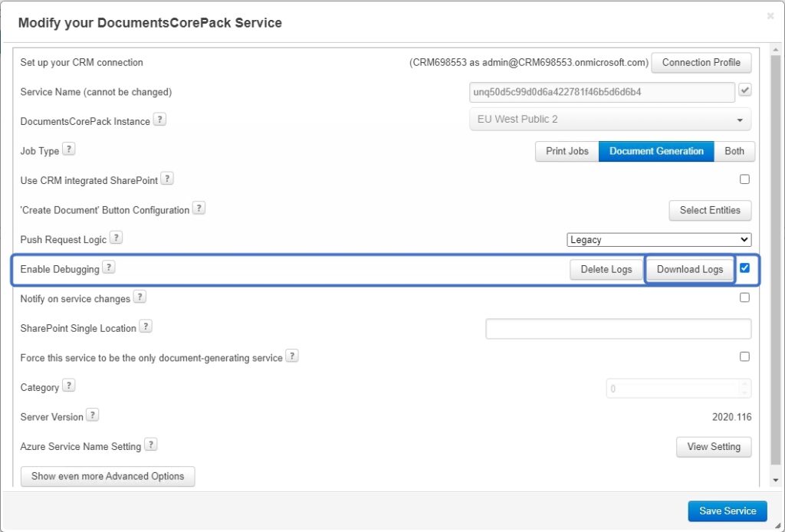This screenshot has width=785, height=532.
Task: Click the server version value 2020.116
Action: pos(731,417)
